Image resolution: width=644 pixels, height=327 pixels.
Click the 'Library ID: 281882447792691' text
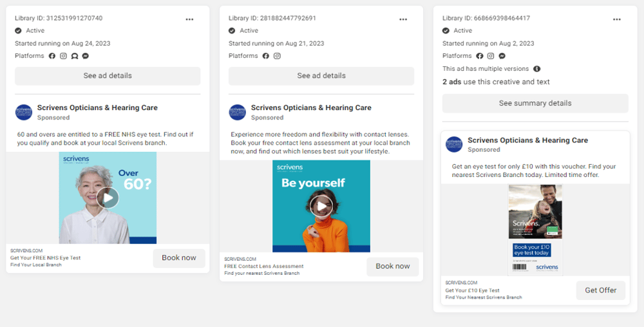(x=272, y=18)
